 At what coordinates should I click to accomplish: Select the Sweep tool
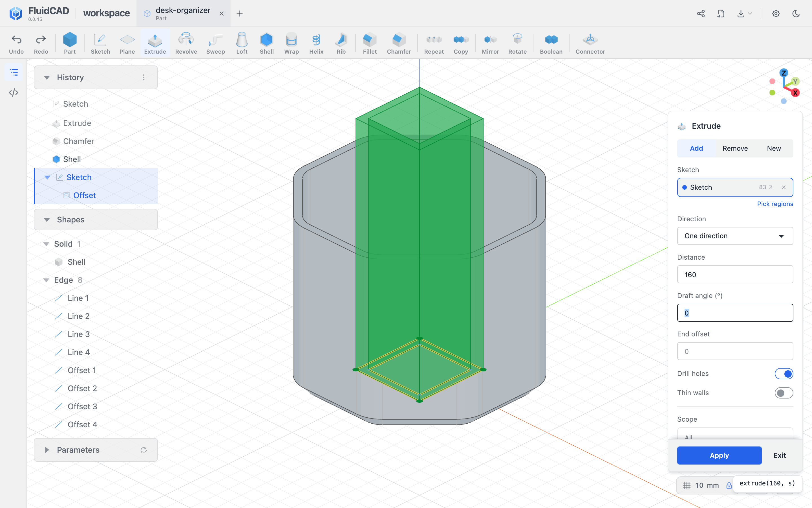(215, 43)
